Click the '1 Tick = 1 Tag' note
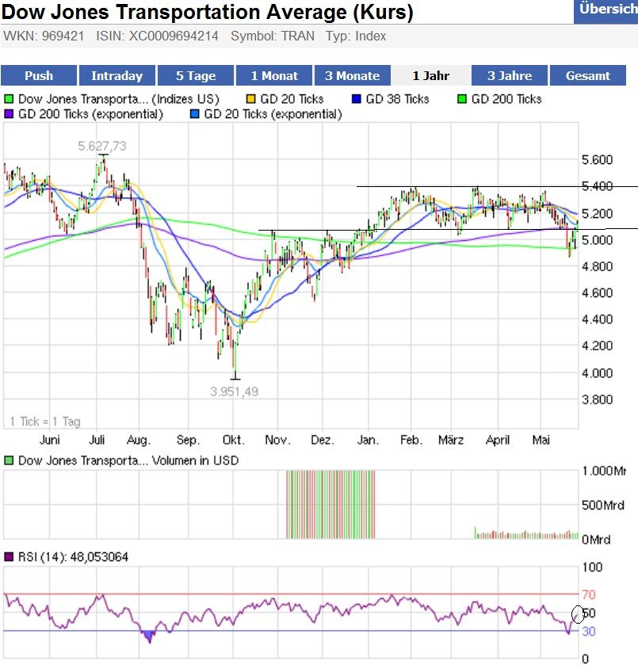Screen dimensions: 638x672 (45, 422)
